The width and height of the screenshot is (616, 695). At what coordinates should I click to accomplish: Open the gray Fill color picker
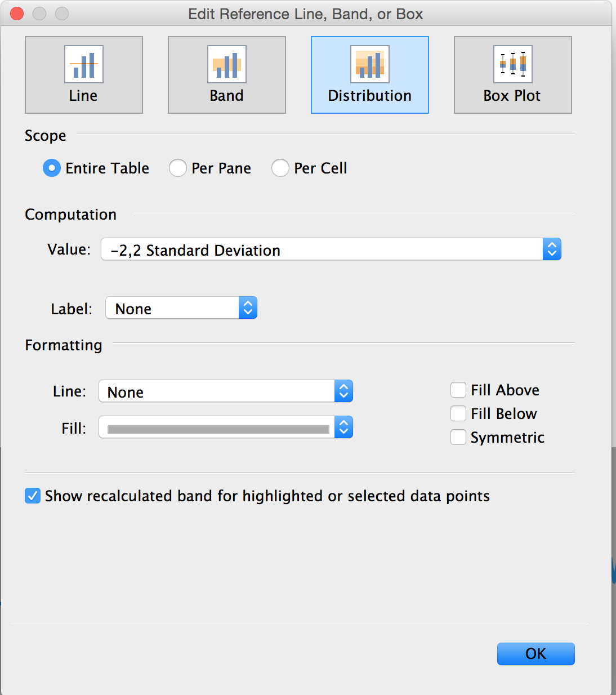tap(226, 427)
